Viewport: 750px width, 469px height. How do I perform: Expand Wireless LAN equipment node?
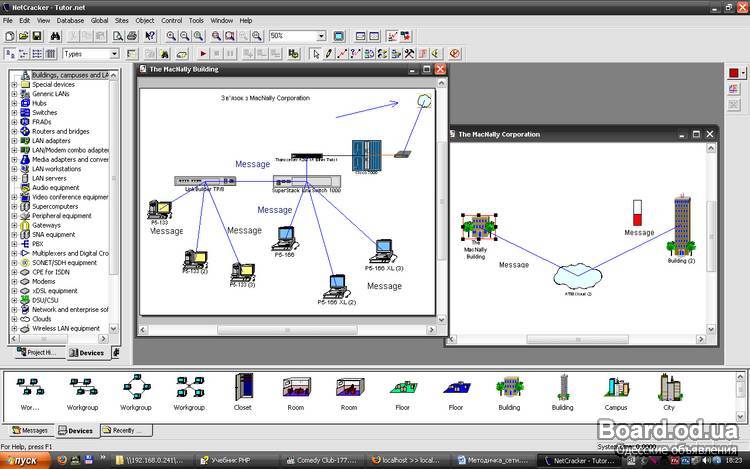[14, 328]
